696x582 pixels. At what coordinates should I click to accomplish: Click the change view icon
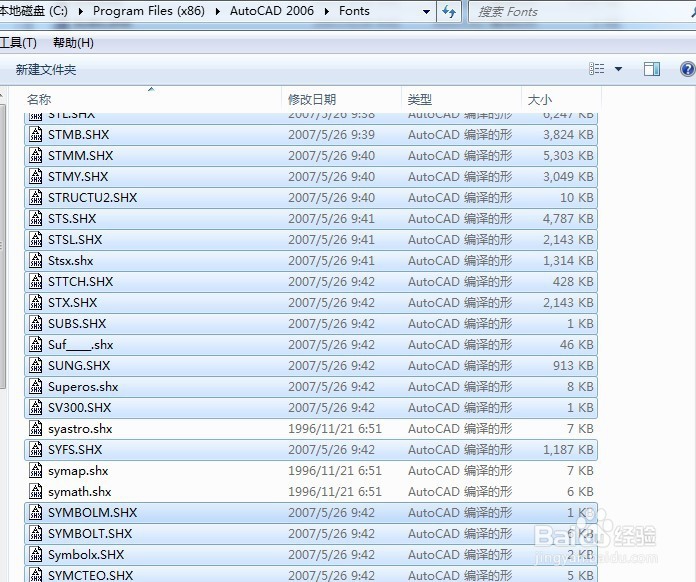coord(597,69)
